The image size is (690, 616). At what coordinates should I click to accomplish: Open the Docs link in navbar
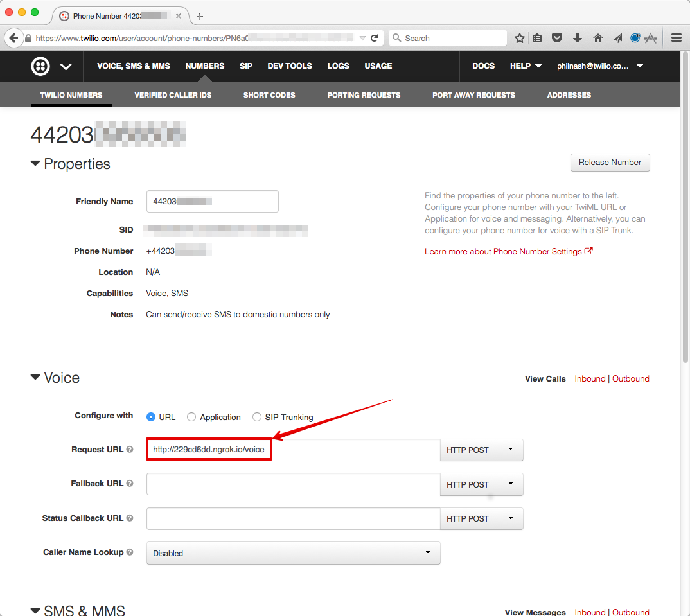483,66
